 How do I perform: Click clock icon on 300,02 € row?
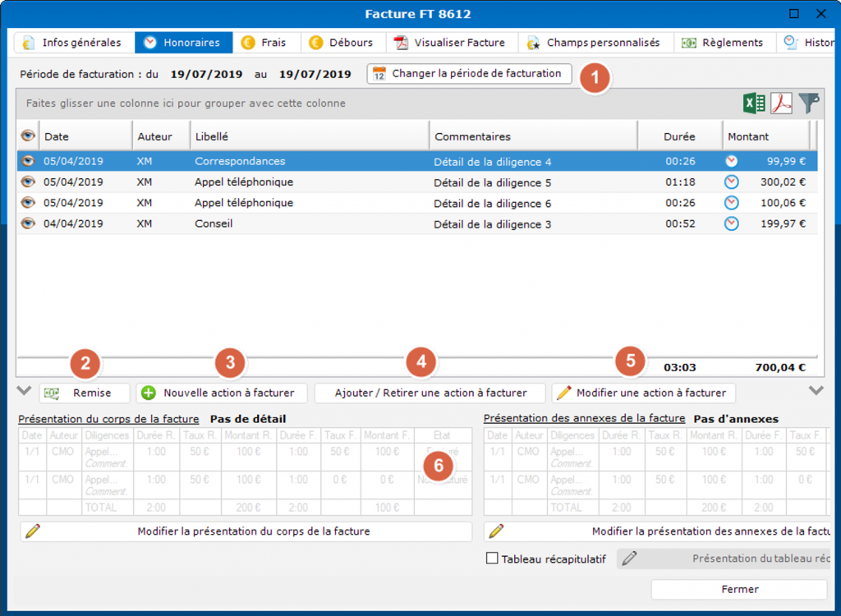tap(731, 182)
